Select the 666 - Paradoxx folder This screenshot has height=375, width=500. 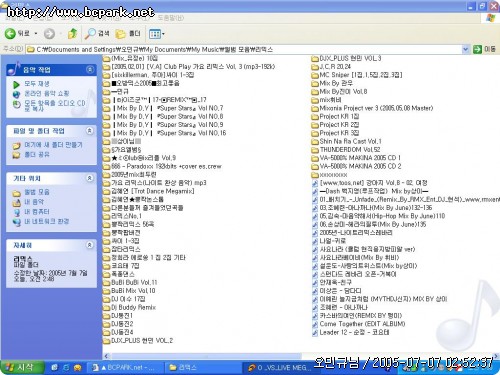click(x=162, y=166)
